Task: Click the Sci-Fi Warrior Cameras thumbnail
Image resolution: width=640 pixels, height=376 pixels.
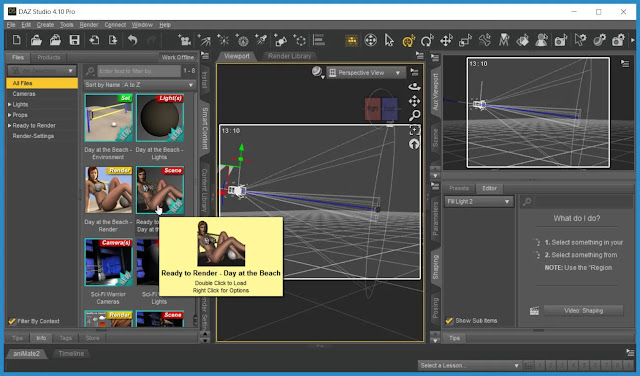Action: tap(109, 262)
